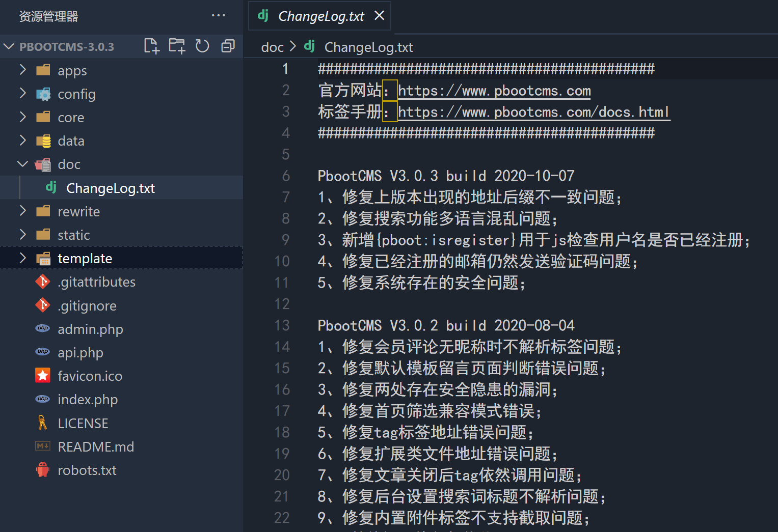Click the line containing '{pboot:isregister}'

534,240
